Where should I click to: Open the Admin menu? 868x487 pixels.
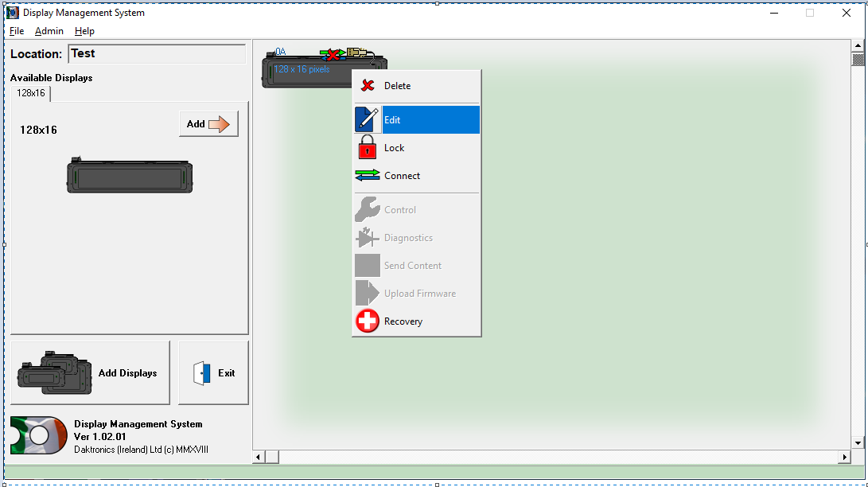[x=49, y=31]
